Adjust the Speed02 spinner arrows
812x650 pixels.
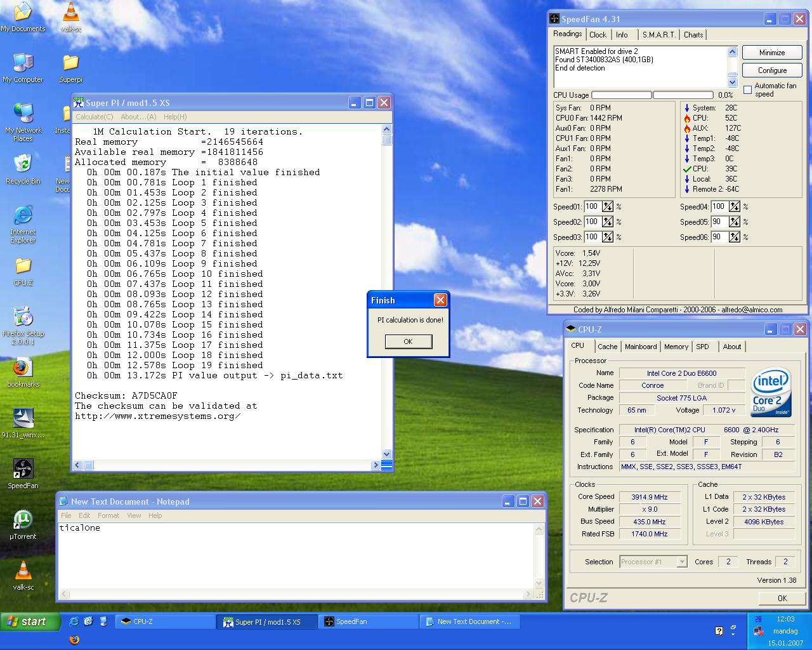point(608,222)
